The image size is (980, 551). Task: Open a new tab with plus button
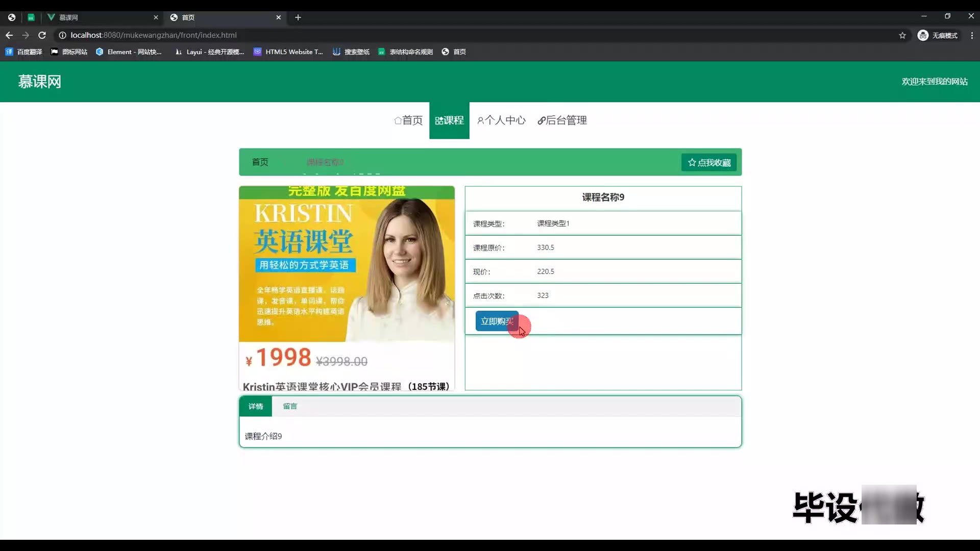pyautogui.click(x=298, y=17)
